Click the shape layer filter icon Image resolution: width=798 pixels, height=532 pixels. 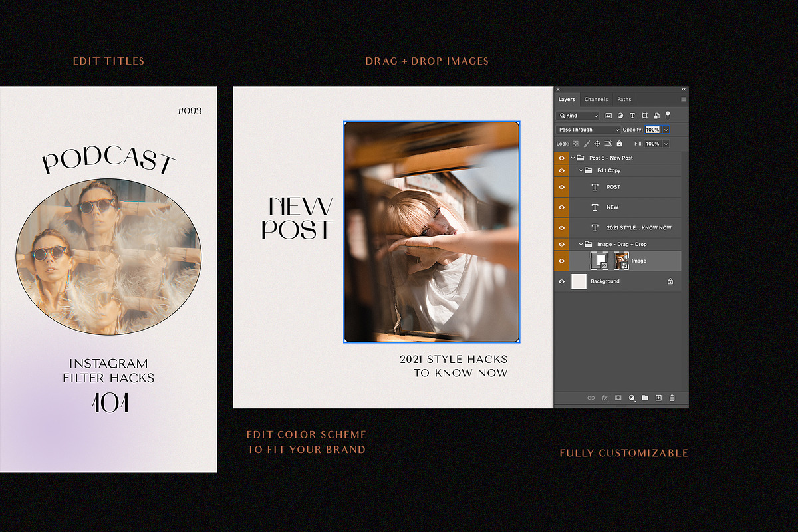tap(644, 116)
